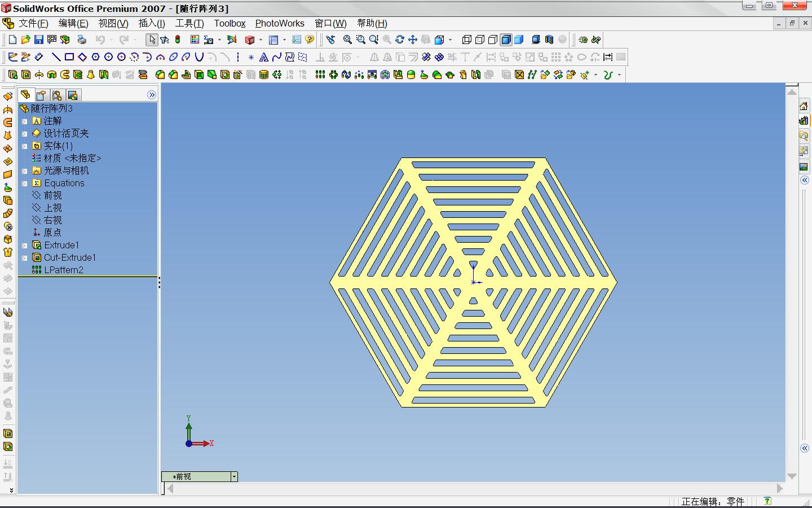
Task: Open the 文件(F) menu
Action: [x=33, y=23]
